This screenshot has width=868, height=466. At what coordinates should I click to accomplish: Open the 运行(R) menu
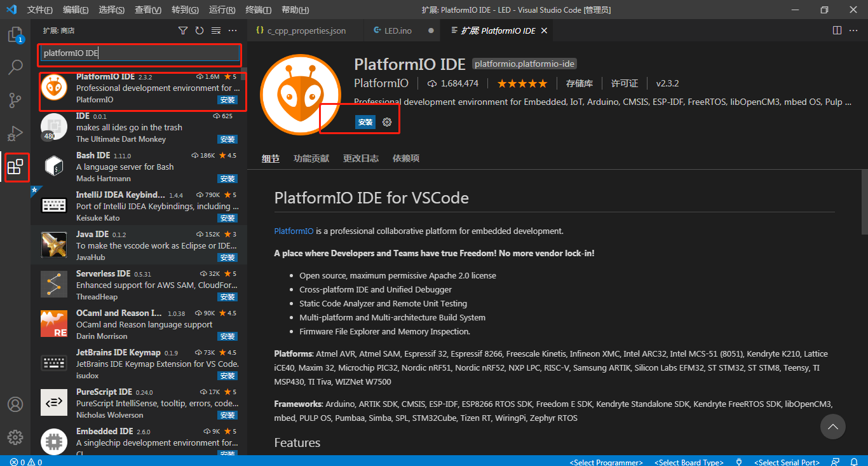[222, 10]
